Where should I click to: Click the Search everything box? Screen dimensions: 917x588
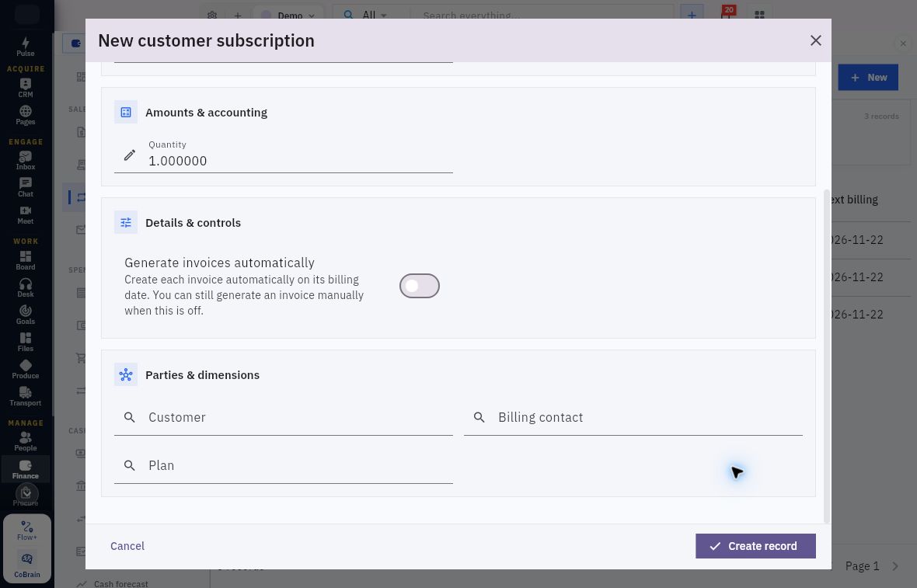point(542,16)
